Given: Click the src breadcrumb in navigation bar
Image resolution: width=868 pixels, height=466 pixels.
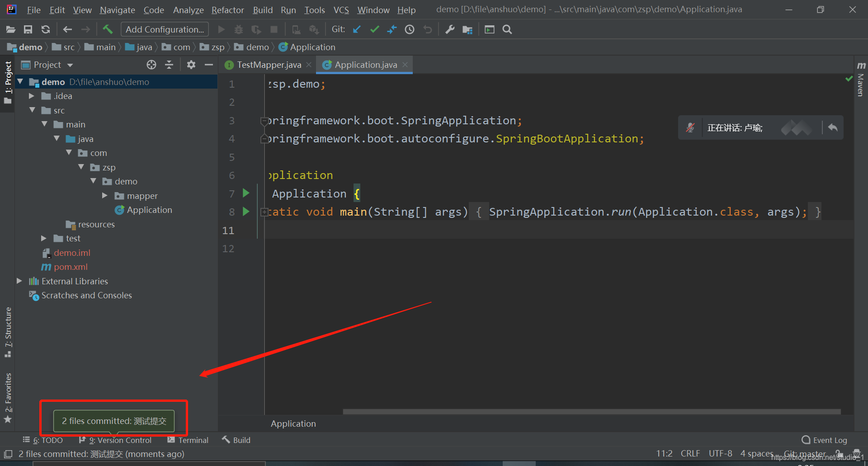Looking at the screenshot, I should [x=64, y=47].
